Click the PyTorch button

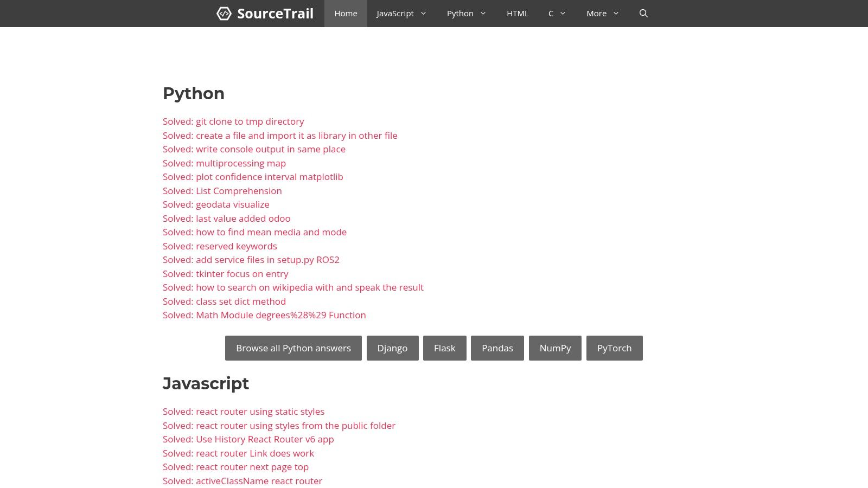(x=614, y=348)
